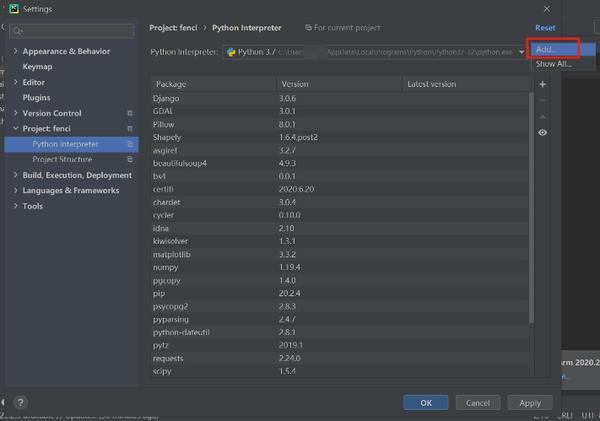Click the help question mark icon
600x421 pixels.
(x=21, y=402)
